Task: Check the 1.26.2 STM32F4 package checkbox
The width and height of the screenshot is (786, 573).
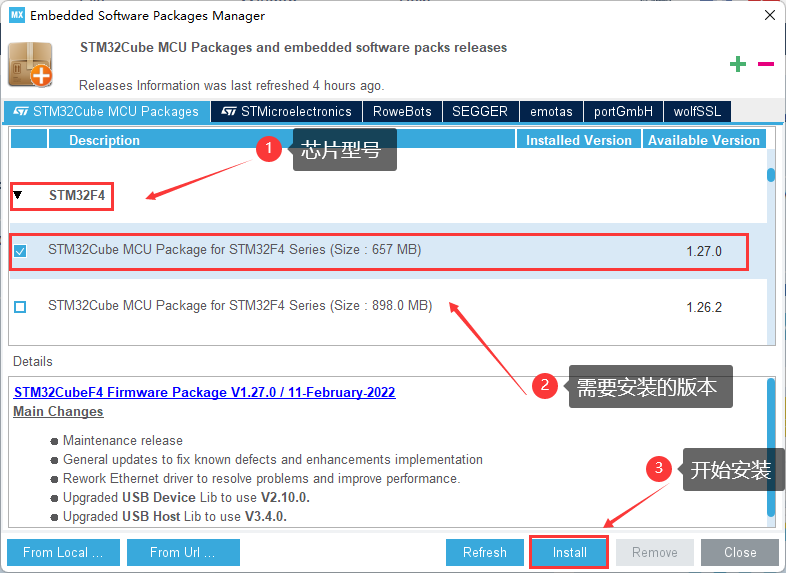Action: tap(20, 306)
